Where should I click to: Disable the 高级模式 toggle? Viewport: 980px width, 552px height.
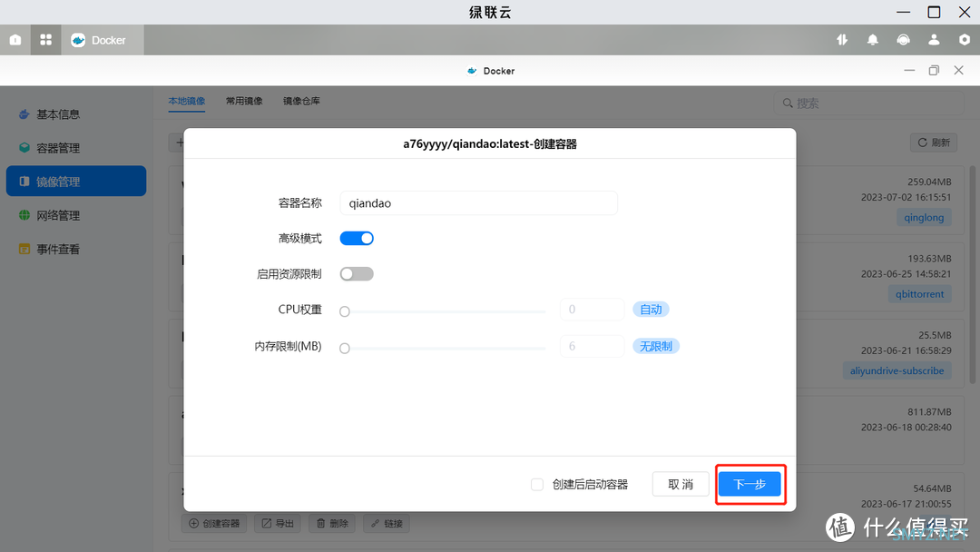pyautogui.click(x=357, y=239)
